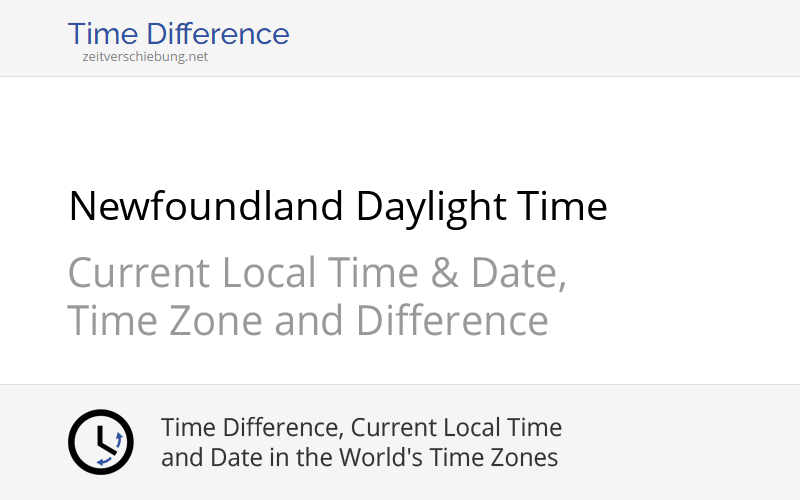Image resolution: width=800 pixels, height=500 pixels.
Task: Click the word "Newfoundland" in the heading
Action: (206, 207)
